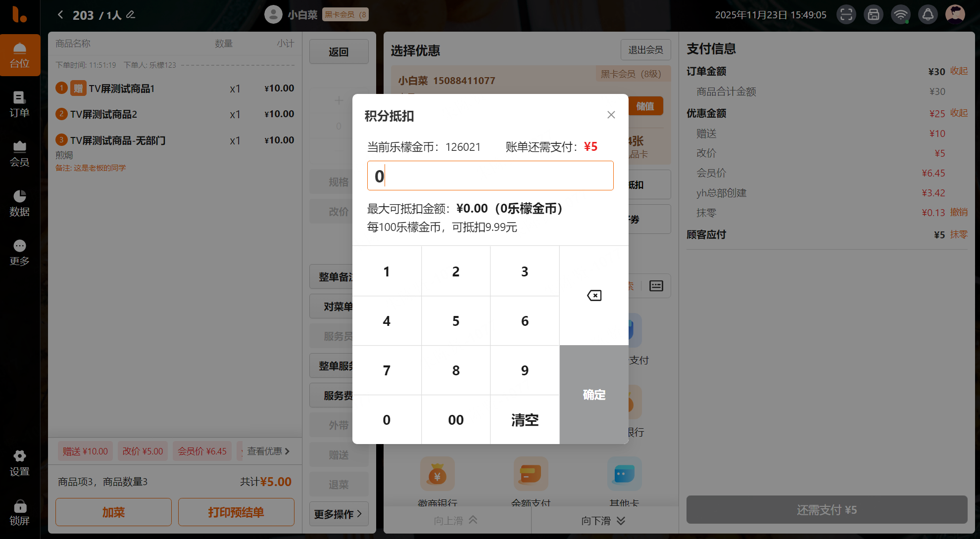Image resolution: width=980 pixels, height=539 pixels.
Task: Open 订单 in the left sidebar
Action: pyautogui.click(x=20, y=104)
